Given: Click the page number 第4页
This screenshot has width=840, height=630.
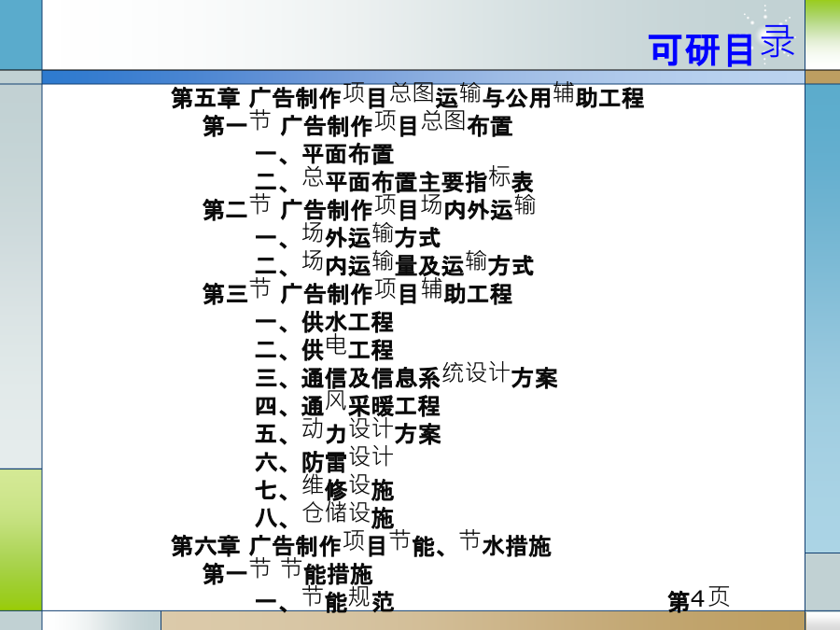Looking at the screenshot, I should pos(699,599).
